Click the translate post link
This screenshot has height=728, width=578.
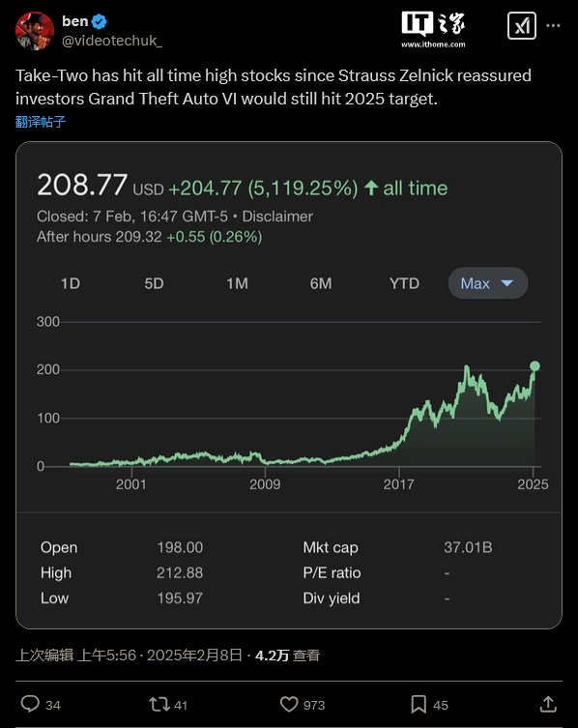coord(41,122)
